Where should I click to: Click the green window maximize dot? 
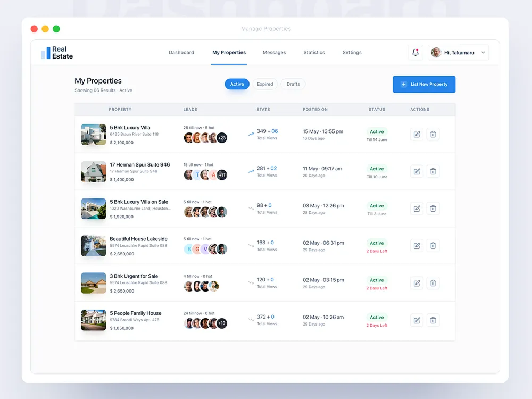coord(56,29)
